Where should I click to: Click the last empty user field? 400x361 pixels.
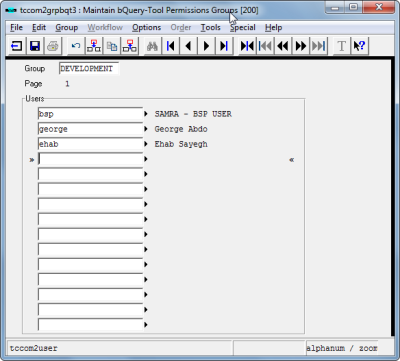point(90,324)
